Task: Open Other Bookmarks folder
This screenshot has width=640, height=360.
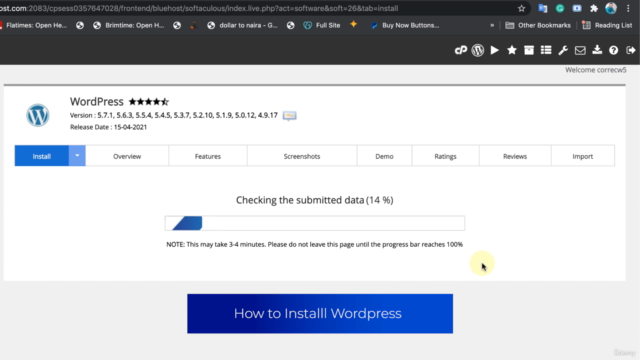Action: point(538,25)
